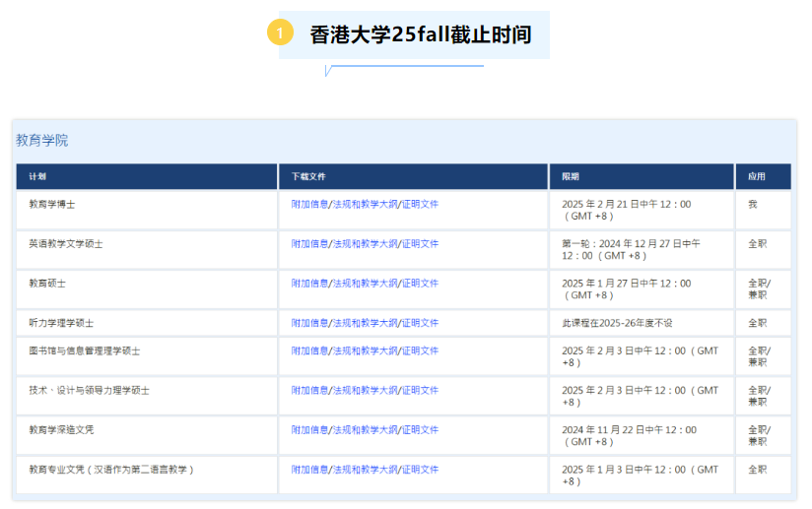Viewport: 812px width, 509px height.
Task: Open 证明文件 link for 图书馆与信息管理理学硕士
Action: tap(420, 350)
